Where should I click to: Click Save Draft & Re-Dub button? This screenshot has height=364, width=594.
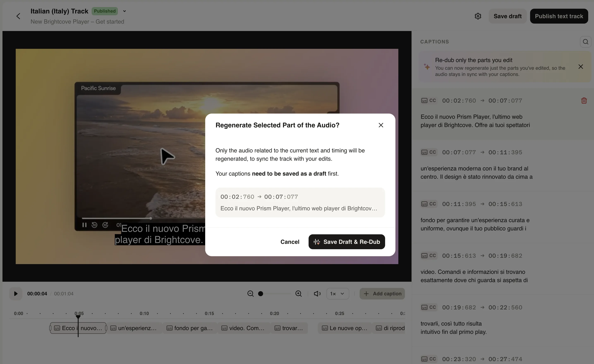point(347,242)
